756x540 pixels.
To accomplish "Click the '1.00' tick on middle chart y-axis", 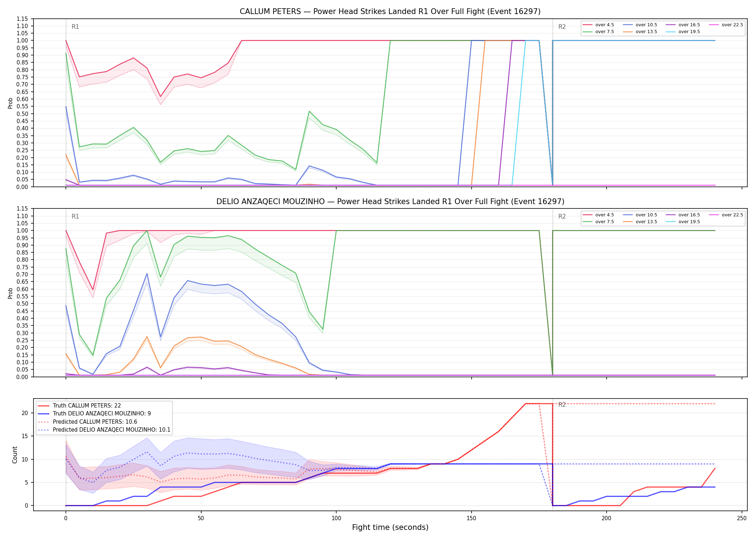I will coord(22,231).
